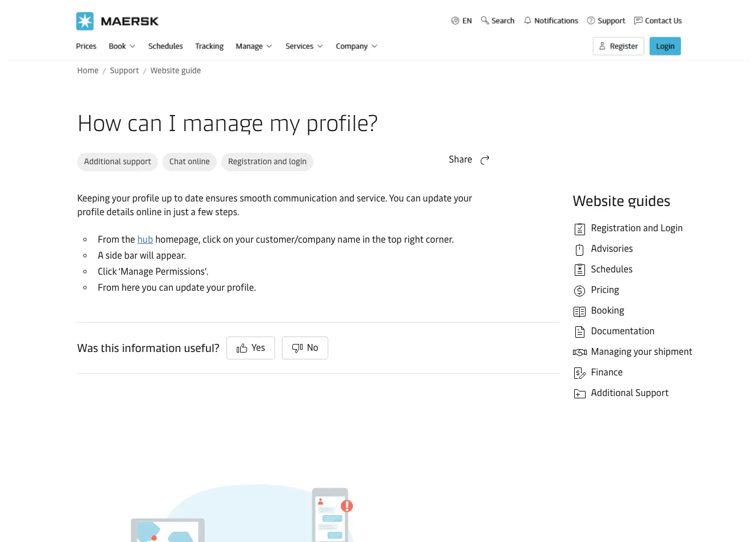Go to Tracking in navigation
Screen dimensions: 756x542
209,46
